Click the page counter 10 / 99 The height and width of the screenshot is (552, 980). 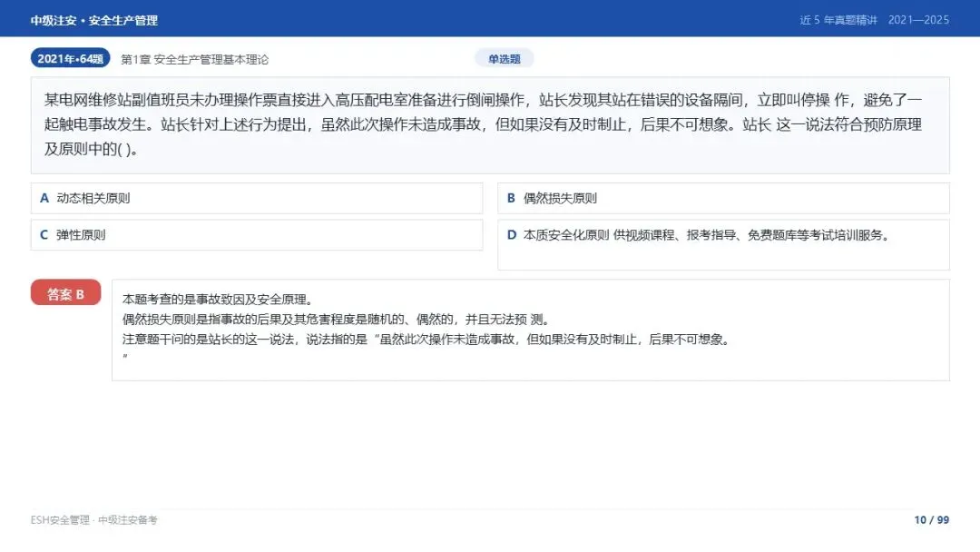931,519
